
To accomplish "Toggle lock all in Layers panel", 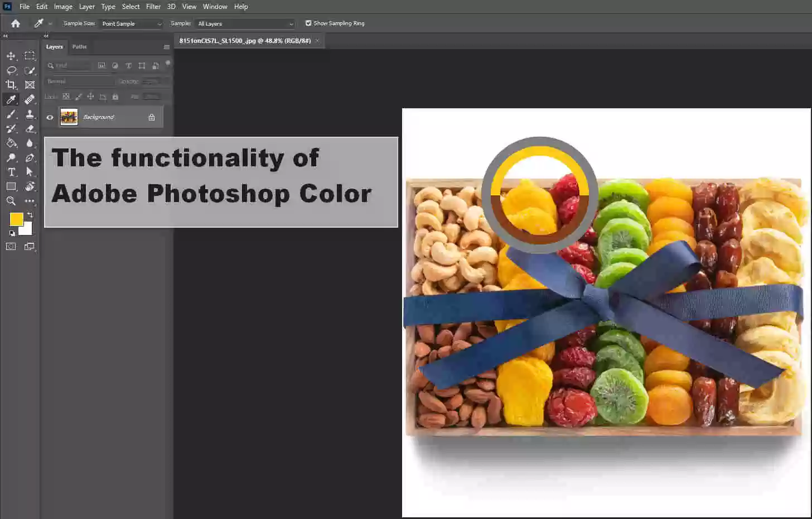I will point(115,97).
